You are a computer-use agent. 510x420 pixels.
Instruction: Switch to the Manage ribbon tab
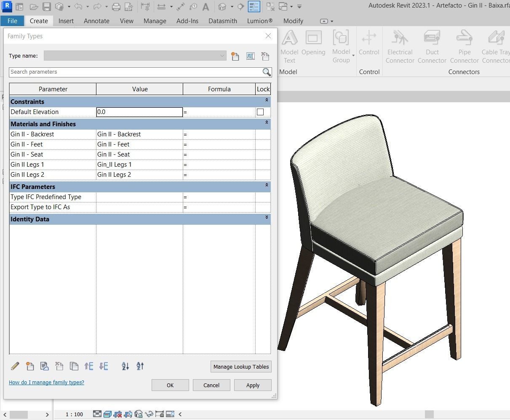pos(155,21)
